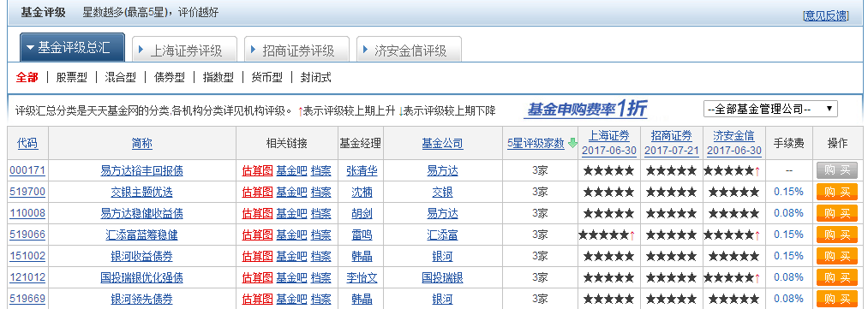This screenshot has height=309, width=868.
Task: View fund manager 胡剑
Action: pyautogui.click(x=362, y=213)
